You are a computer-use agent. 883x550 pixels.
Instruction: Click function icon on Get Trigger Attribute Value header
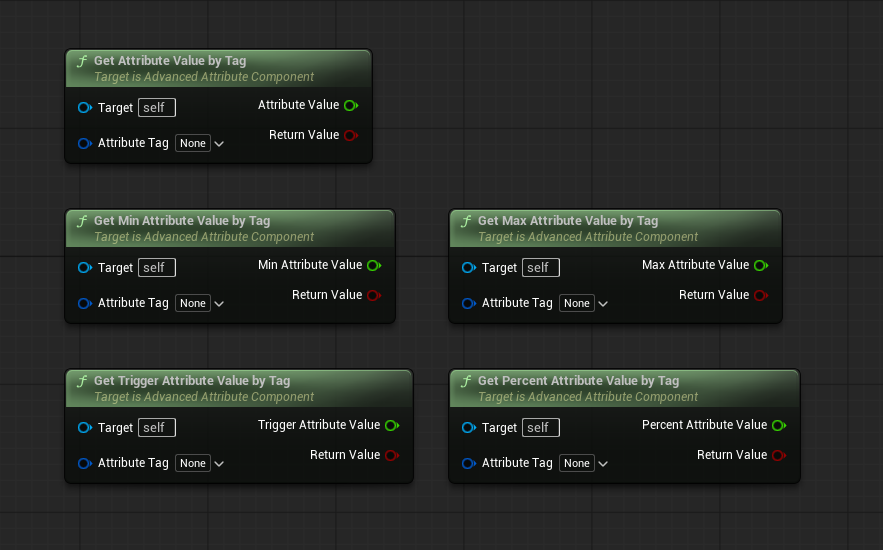tap(82, 381)
